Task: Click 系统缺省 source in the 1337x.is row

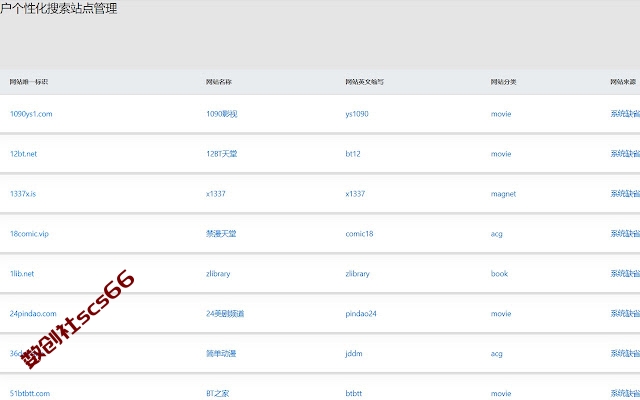Action: tap(625, 194)
